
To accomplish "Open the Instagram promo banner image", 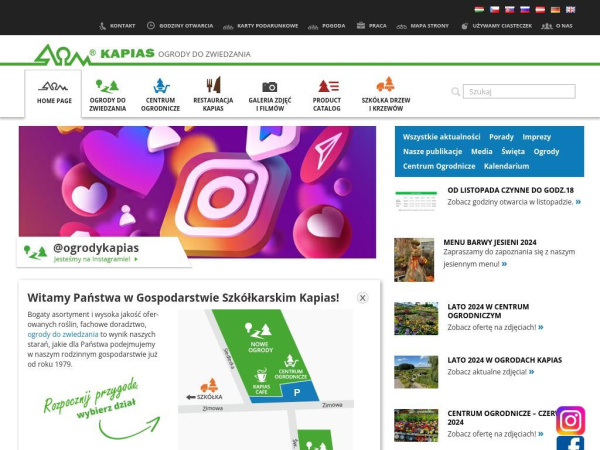I will [x=197, y=192].
